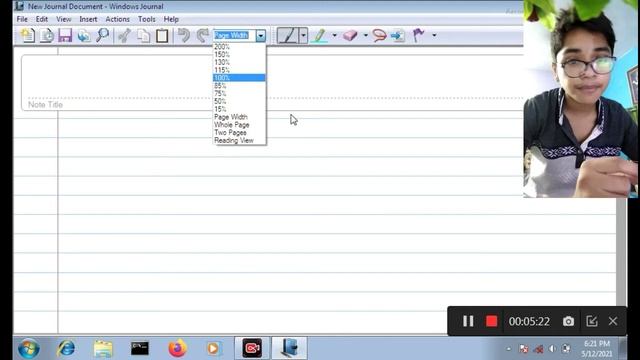The width and height of the screenshot is (640, 360).
Task: Open the Actions menu
Action: tap(118, 19)
